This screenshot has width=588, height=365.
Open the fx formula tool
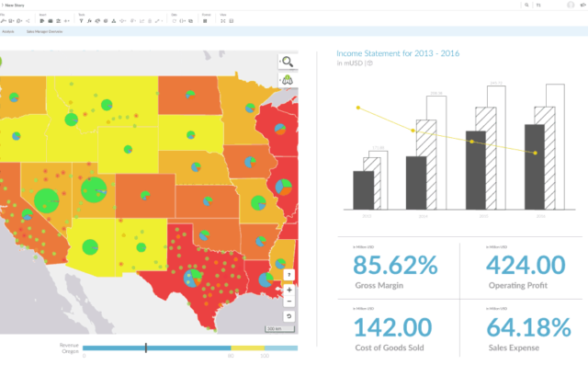(x=89, y=21)
